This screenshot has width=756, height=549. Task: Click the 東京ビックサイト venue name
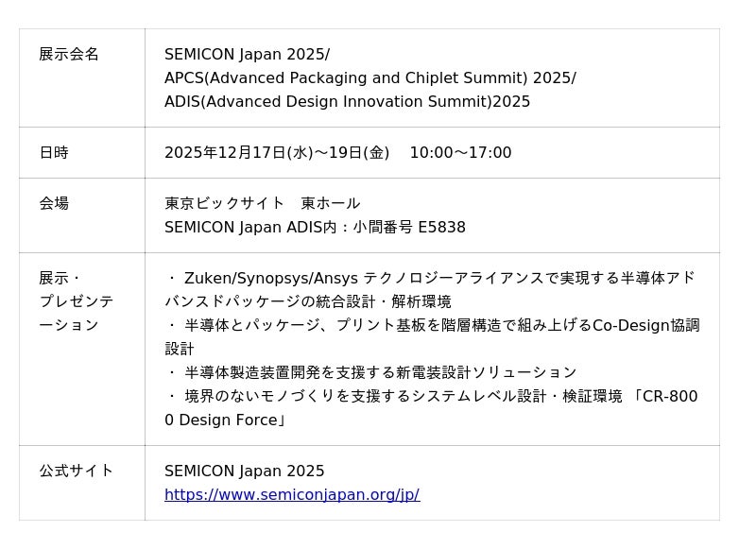224,203
